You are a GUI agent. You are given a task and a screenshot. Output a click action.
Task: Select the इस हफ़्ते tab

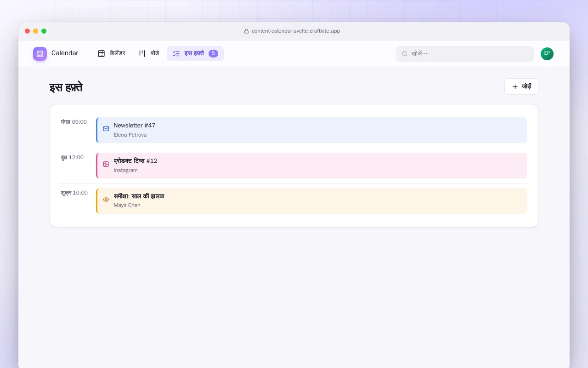tap(195, 53)
